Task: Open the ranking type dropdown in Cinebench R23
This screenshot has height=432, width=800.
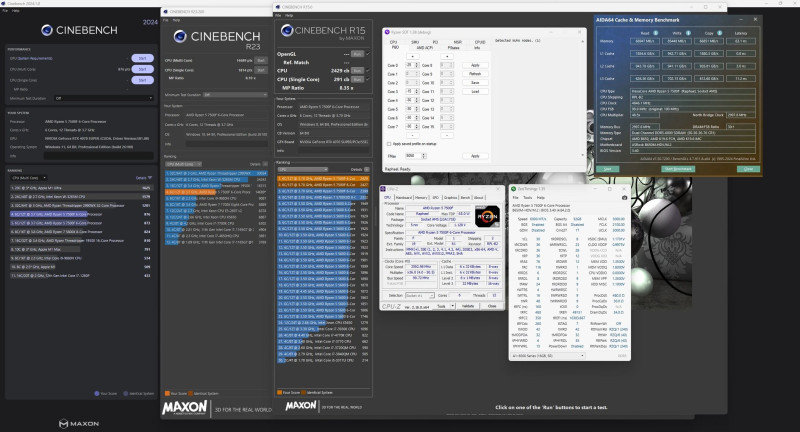Action: [183, 164]
